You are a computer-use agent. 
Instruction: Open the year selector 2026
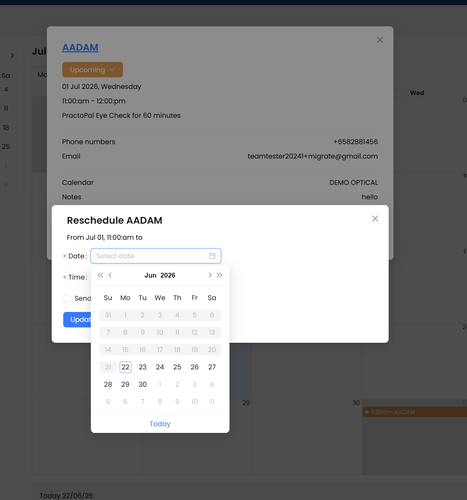click(168, 275)
